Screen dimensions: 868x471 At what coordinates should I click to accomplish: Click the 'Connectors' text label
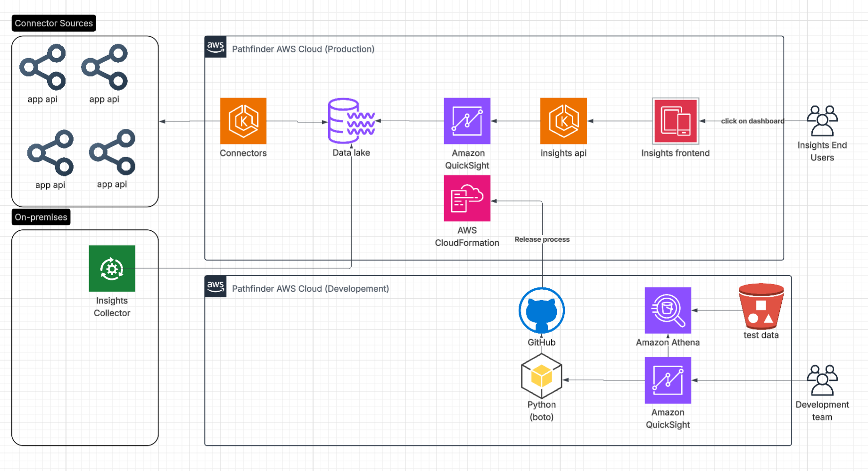pos(243,153)
